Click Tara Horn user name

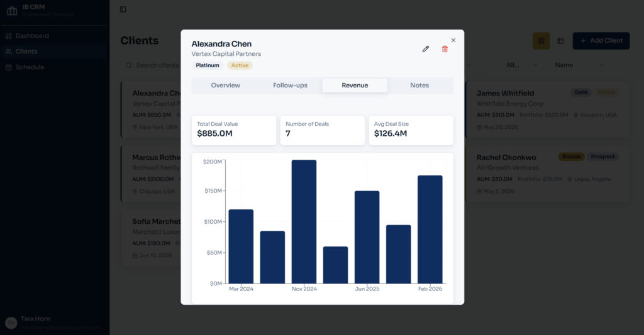[35, 319]
